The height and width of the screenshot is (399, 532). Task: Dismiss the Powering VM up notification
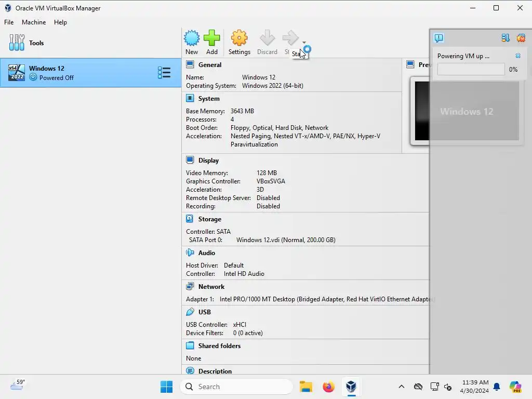pos(518,56)
